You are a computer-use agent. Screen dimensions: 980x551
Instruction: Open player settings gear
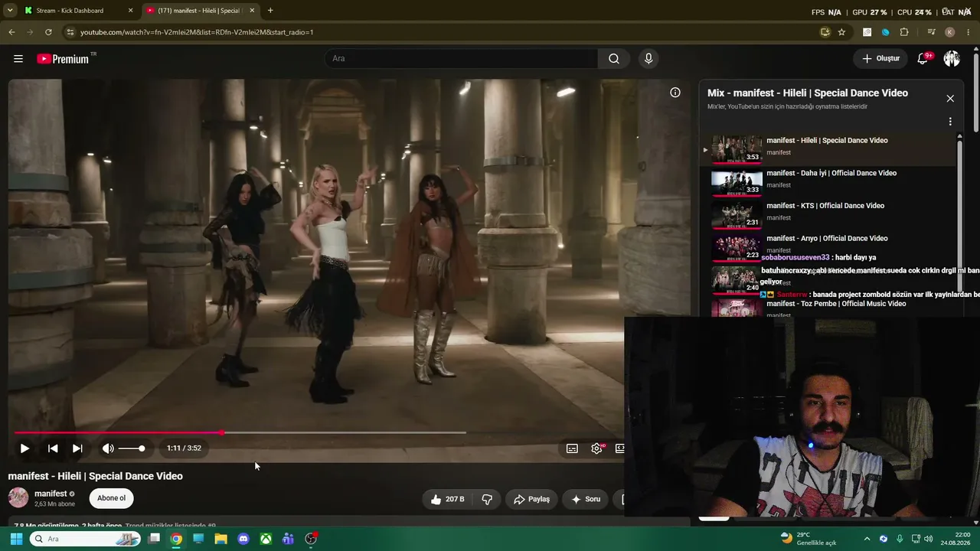point(596,448)
